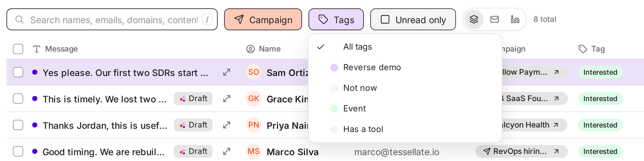Click the purple Reverse demo color dot
The image size is (644, 161).
pyautogui.click(x=334, y=67)
